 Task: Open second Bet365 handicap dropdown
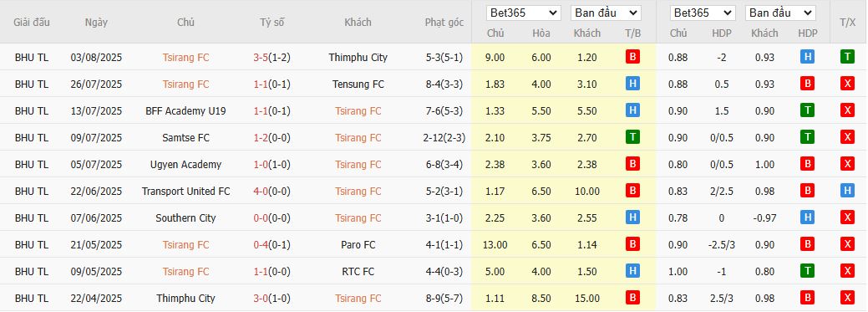[703, 13]
